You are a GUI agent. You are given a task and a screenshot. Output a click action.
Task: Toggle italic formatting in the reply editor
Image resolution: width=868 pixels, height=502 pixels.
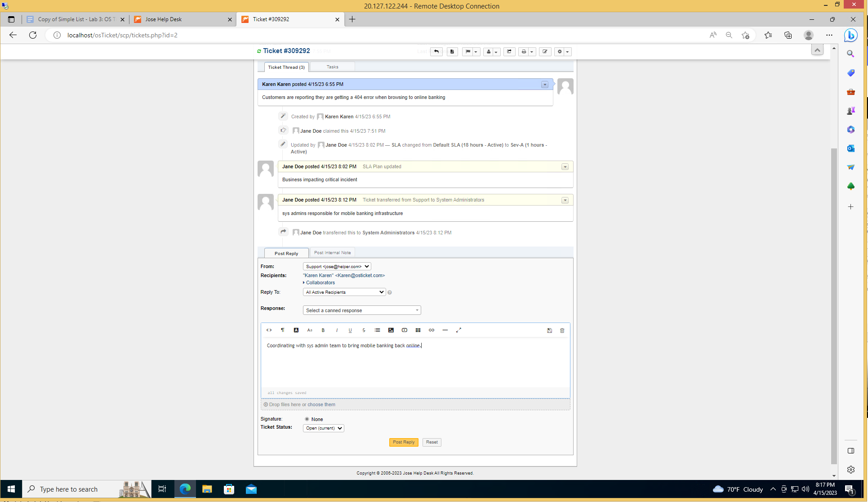pos(337,330)
